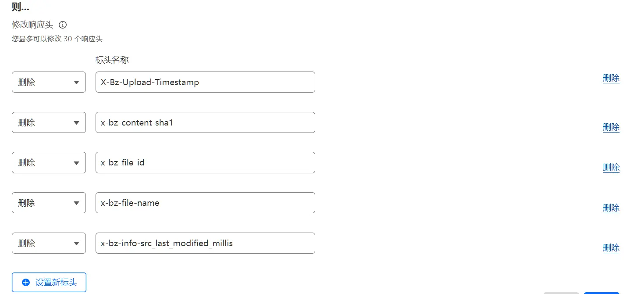Click the 删除 link for x-bz-content-sha1 row
The width and height of the screenshot is (644, 294).
pyautogui.click(x=611, y=127)
